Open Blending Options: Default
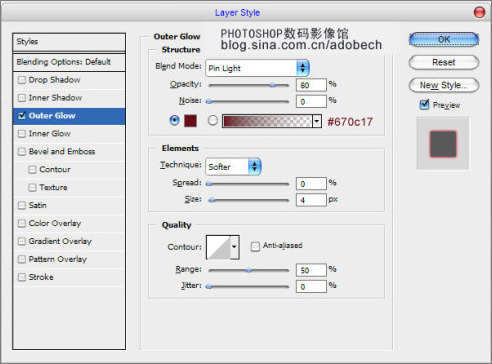 [69, 62]
